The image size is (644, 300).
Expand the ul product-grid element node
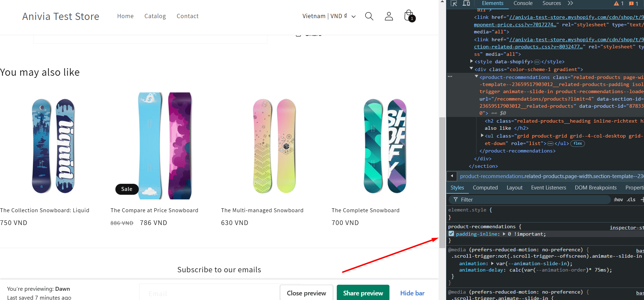[x=482, y=135]
